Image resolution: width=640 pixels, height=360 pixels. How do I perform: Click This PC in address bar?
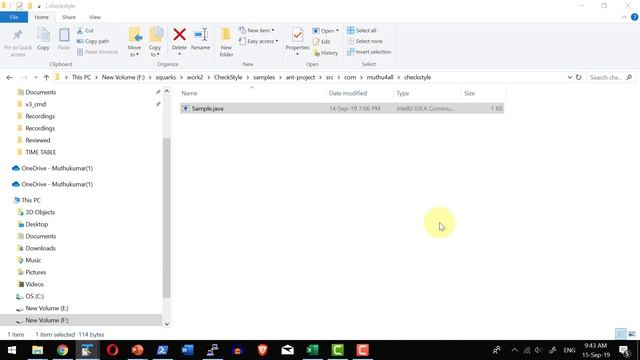coord(81,77)
